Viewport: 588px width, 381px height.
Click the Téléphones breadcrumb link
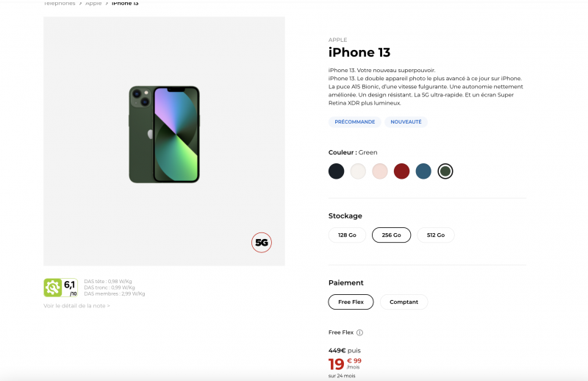click(x=60, y=4)
